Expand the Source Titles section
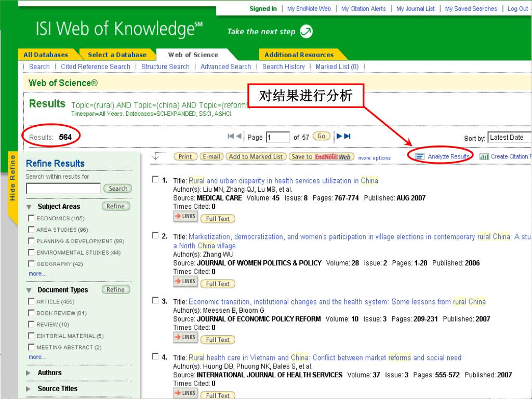Viewport: 532px width, 399px height. [x=29, y=389]
